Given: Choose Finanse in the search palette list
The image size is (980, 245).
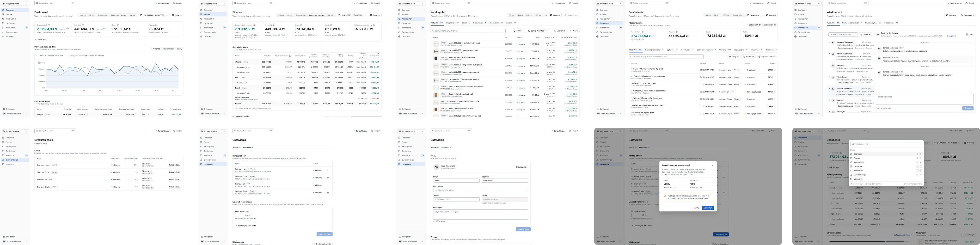Looking at the screenshot, I should tap(886, 158).
